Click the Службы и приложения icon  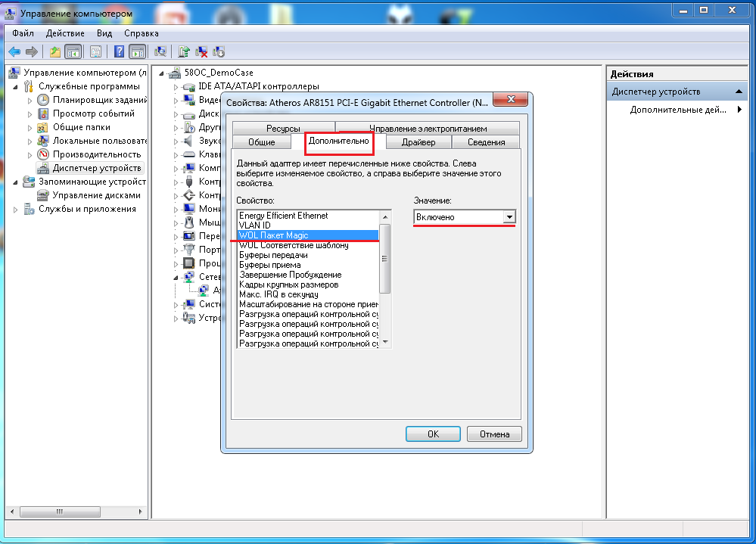click(x=30, y=209)
